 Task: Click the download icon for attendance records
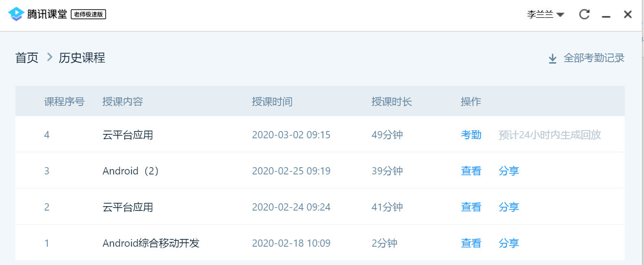coord(553,59)
